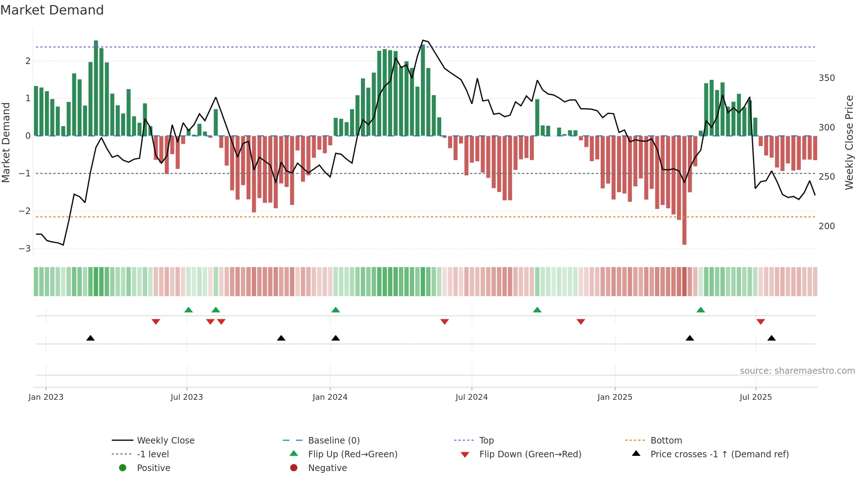Click the Baseline (0) legend entry
The image size is (868, 488).
(x=321, y=440)
